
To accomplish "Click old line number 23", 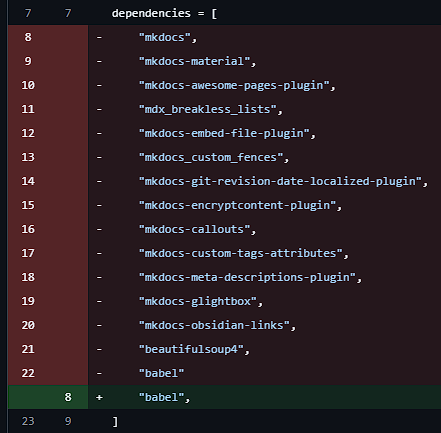I will point(28,421).
